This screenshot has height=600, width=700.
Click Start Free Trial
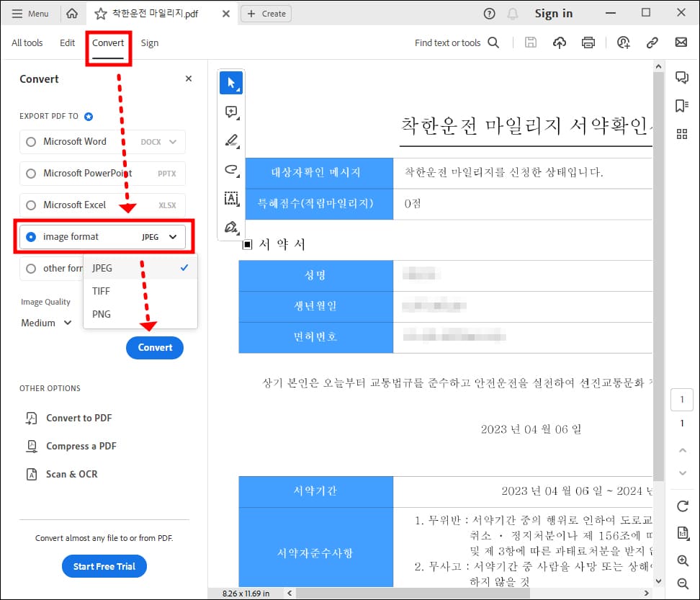point(104,566)
